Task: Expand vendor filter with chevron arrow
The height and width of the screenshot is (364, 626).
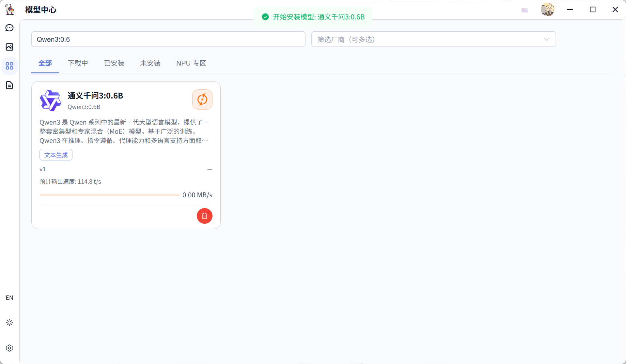Action: click(x=547, y=39)
